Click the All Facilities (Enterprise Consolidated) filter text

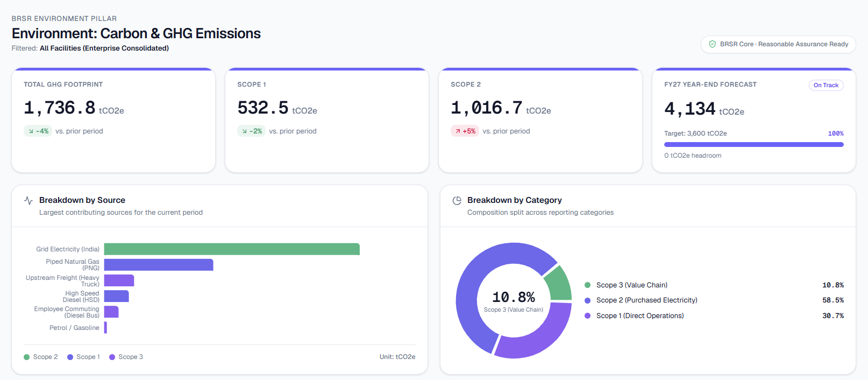click(x=104, y=48)
